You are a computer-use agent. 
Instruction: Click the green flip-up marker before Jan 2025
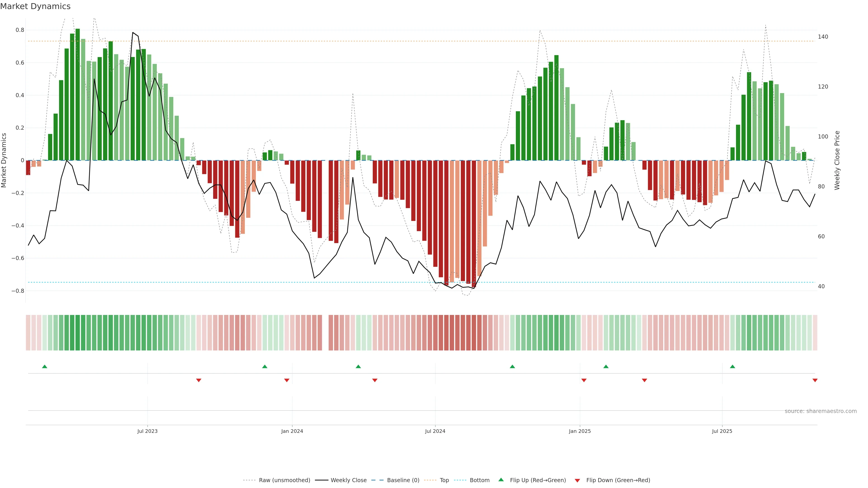click(512, 366)
